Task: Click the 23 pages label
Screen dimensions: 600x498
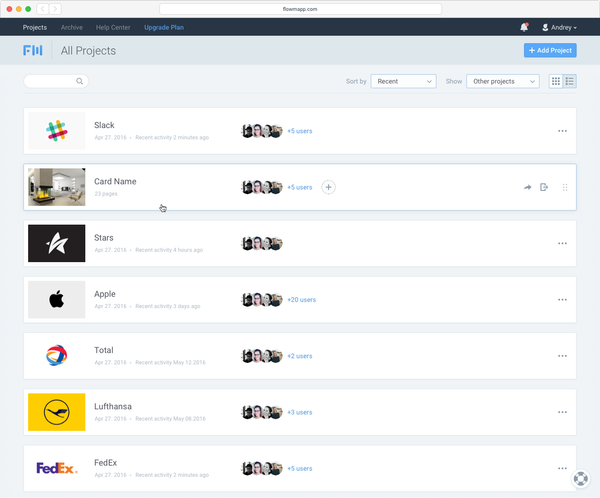Action: click(106, 194)
